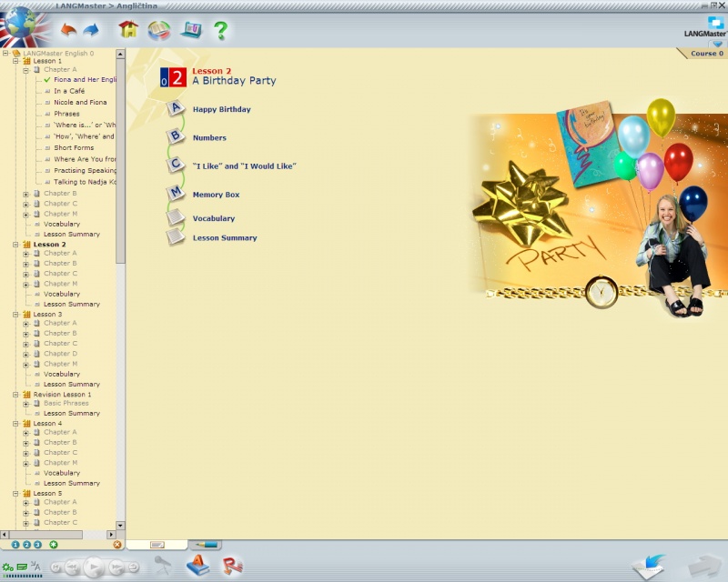Image resolution: width=728 pixels, height=582 pixels.
Task: Open chapter C block icon
Action: point(175,165)
